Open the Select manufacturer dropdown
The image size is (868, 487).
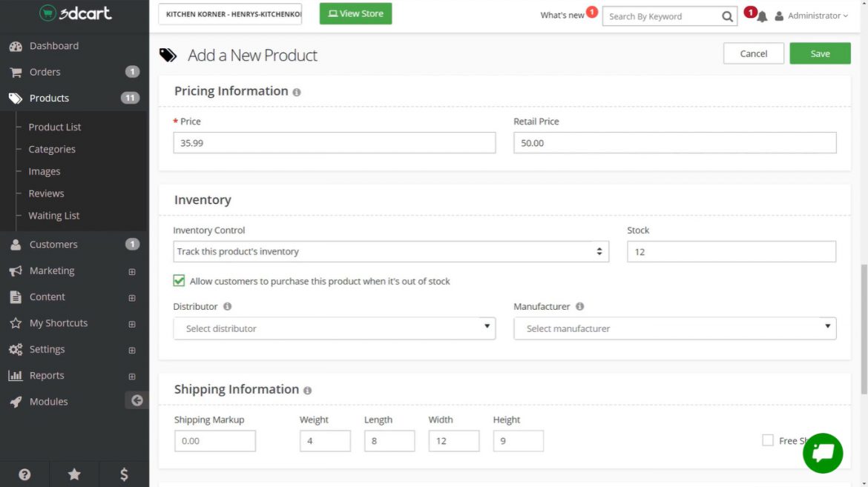tap(674, 328)
